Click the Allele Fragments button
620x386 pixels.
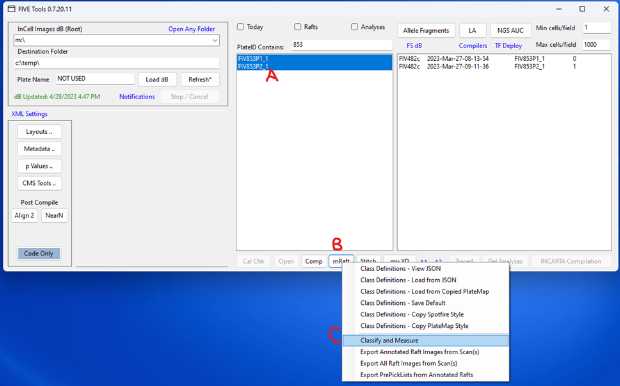click(426, 30)
